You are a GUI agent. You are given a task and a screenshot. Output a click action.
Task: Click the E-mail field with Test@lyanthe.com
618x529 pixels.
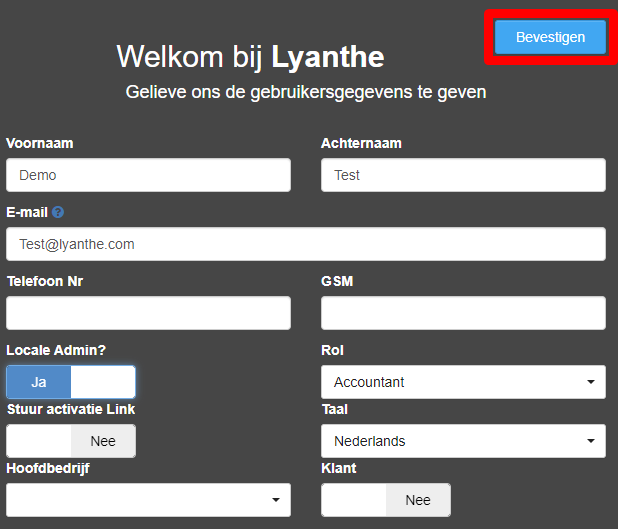click(306, 244)
